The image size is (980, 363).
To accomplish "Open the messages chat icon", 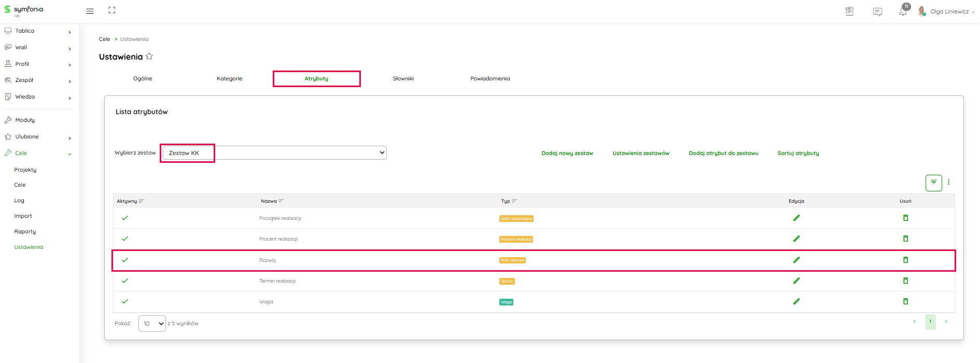I will tap(877, 12).
